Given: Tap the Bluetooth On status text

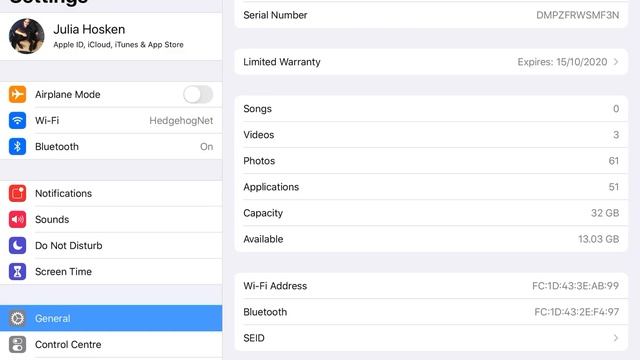Looking at the screenshot, I should pyautogui.click(x=207, y=147).
